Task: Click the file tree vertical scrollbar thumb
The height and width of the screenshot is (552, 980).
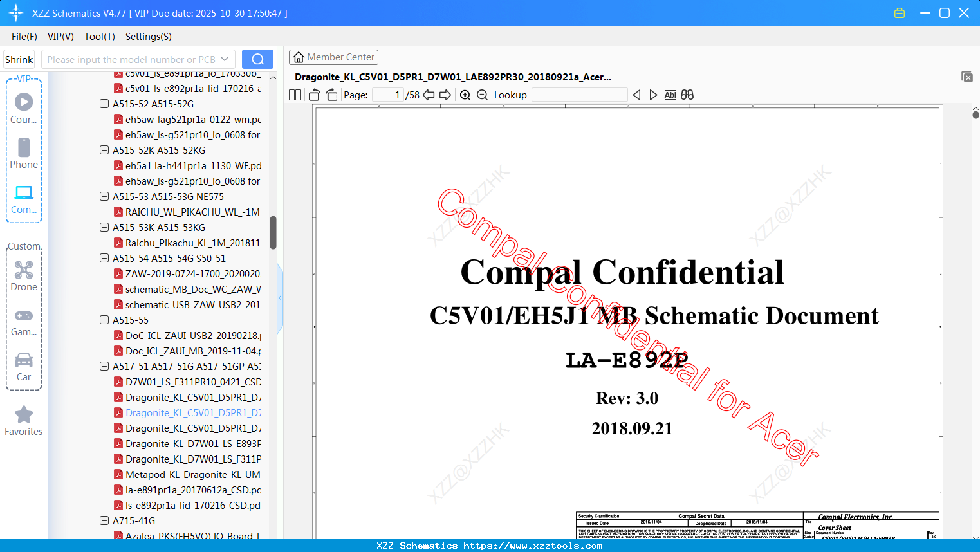Action: (x=273, y=232)
